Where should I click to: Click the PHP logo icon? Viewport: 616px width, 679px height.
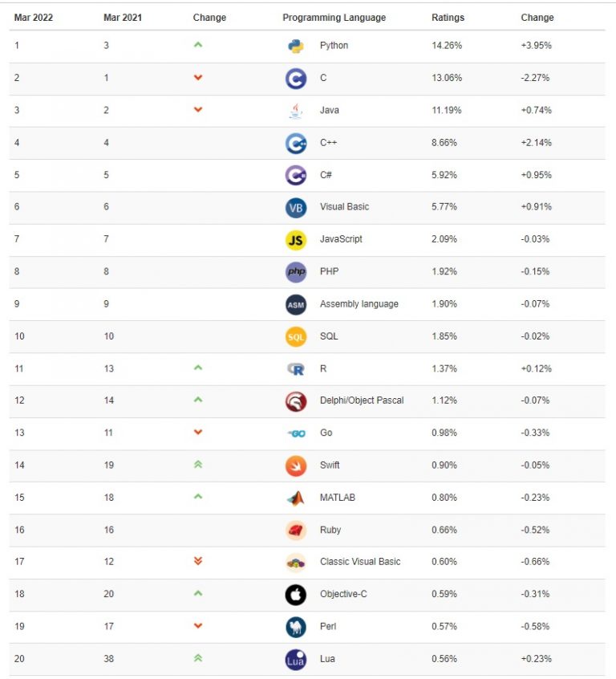(x=295, y=272)
